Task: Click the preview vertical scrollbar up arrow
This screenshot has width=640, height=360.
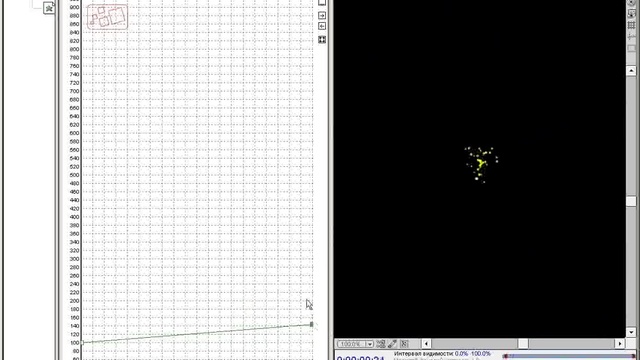Action: (631, 71)
